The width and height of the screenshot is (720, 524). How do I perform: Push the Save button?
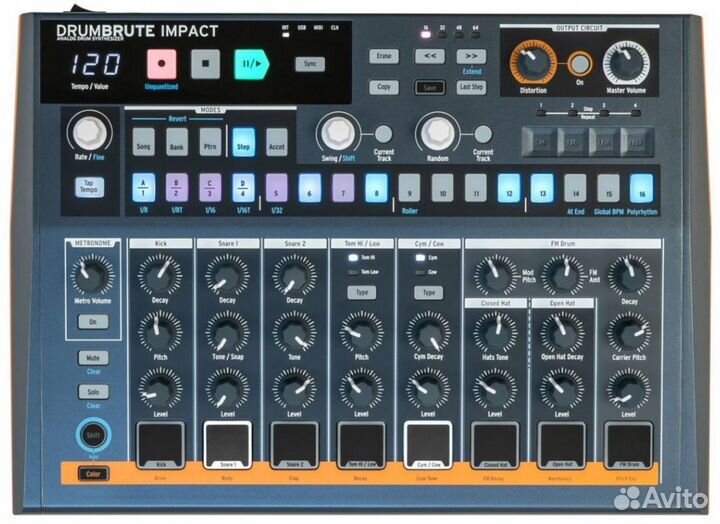pyautogui.click(x=429, y=87)
